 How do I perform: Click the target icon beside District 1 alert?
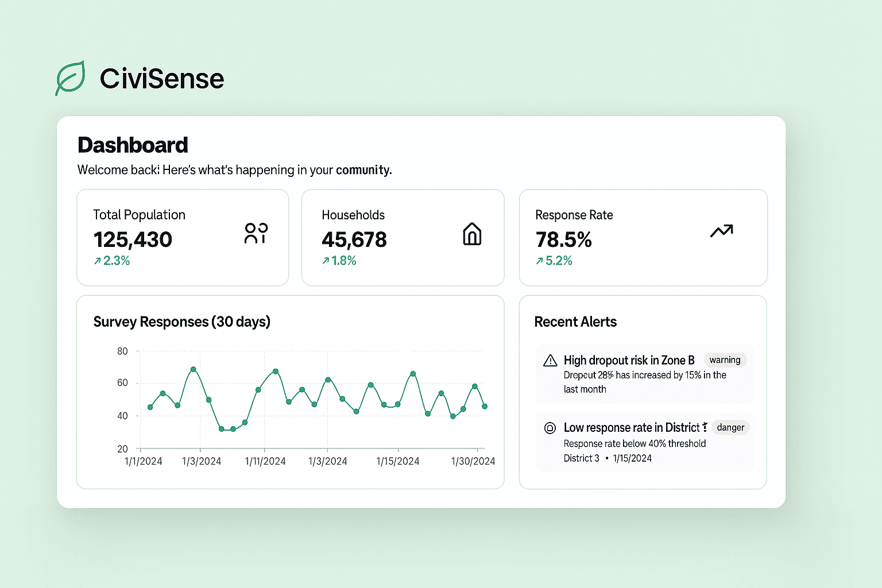[550, 427]
